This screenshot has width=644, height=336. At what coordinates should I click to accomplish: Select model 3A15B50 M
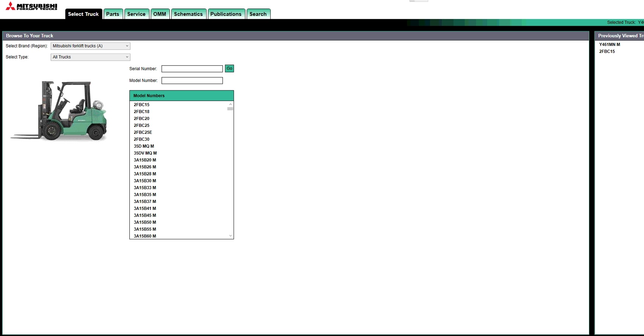tap(145, 222)
